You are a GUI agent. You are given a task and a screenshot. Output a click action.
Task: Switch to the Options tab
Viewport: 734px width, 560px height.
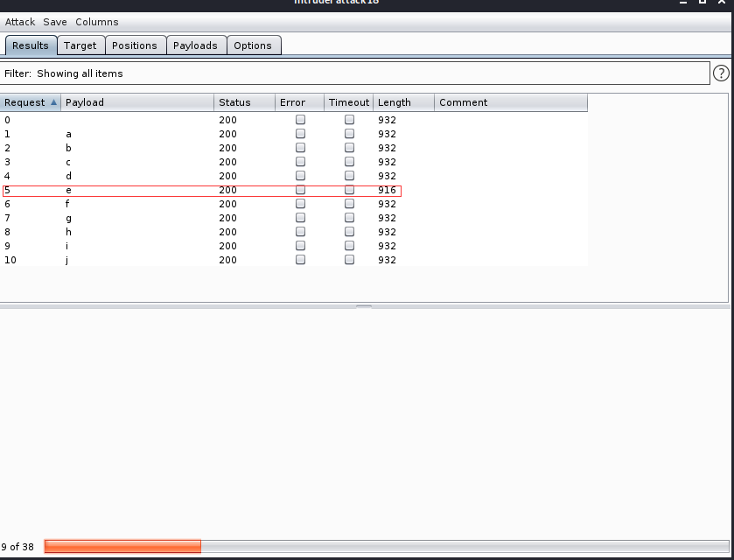(253, 45)
